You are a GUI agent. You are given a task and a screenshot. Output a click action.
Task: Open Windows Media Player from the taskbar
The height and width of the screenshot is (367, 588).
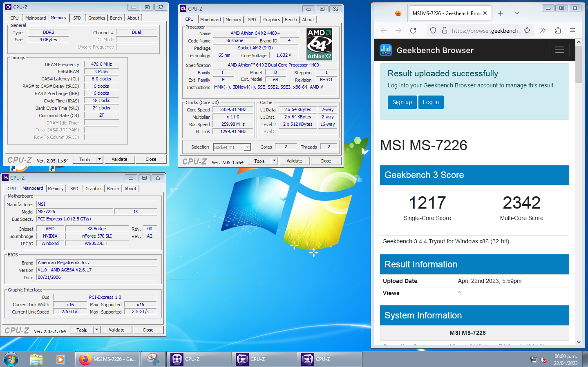tap(61, 359)
